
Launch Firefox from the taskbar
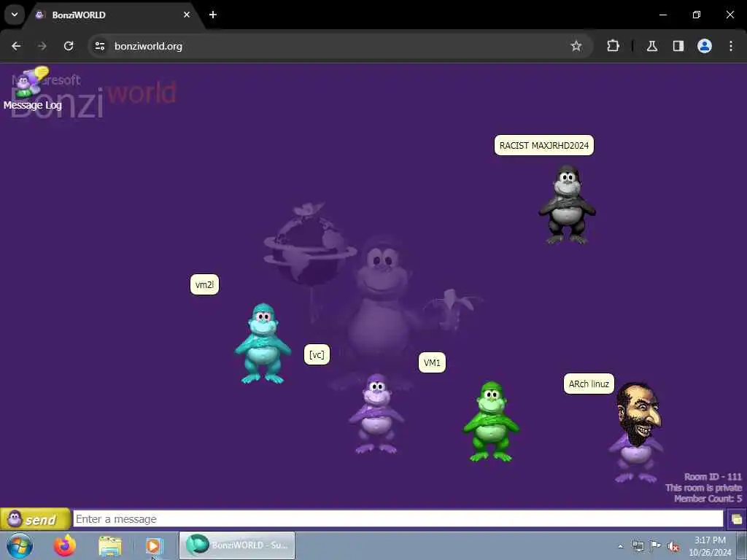(65, 545)
